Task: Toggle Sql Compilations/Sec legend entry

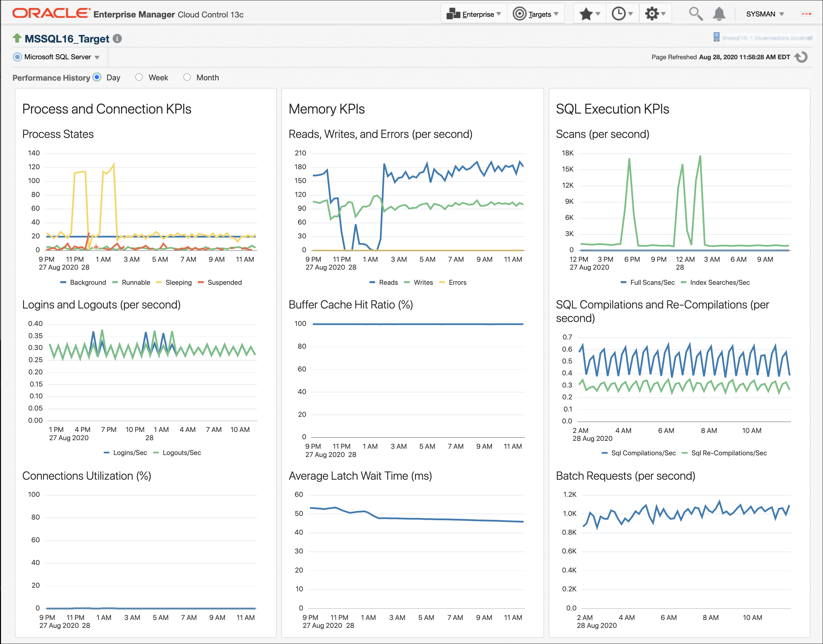Action: point(639,453)
